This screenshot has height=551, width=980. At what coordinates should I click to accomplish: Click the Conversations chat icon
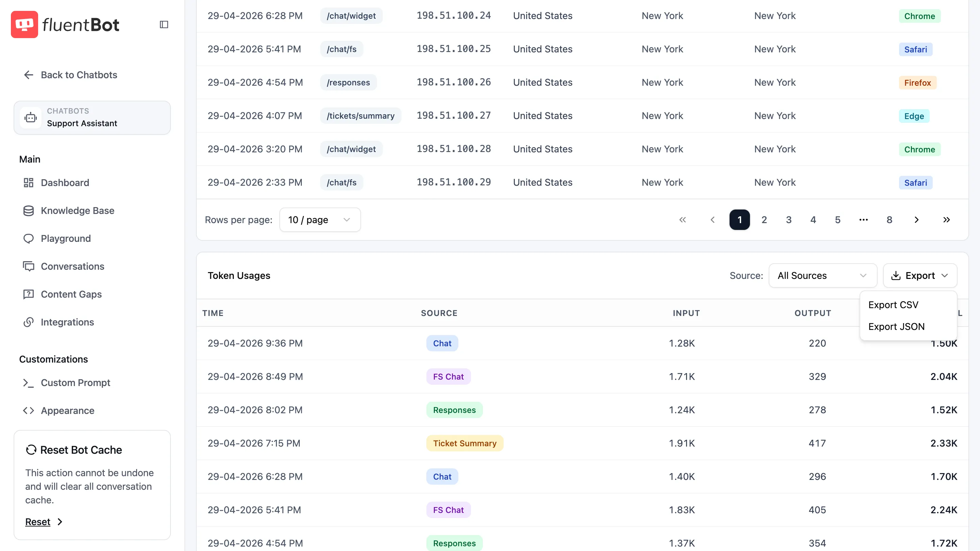[x=29, y=266]
